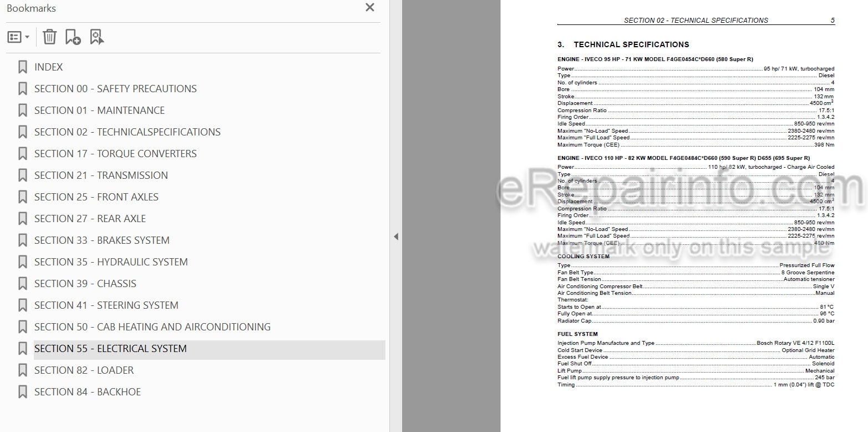Screen dimensions: 868x432
Task: Click the 'Injection Pump Manufacture and Type' line
Action: coord(696,343)
